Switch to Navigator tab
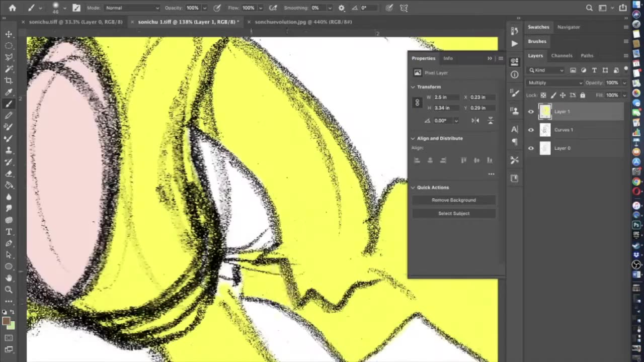Image resolution: width=644 pixels, height=362 pixels. click(569, 27)
